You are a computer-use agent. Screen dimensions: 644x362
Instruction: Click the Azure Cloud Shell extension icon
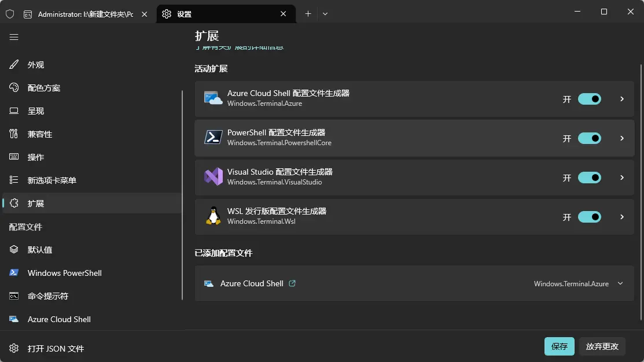[x=213, y=98]
